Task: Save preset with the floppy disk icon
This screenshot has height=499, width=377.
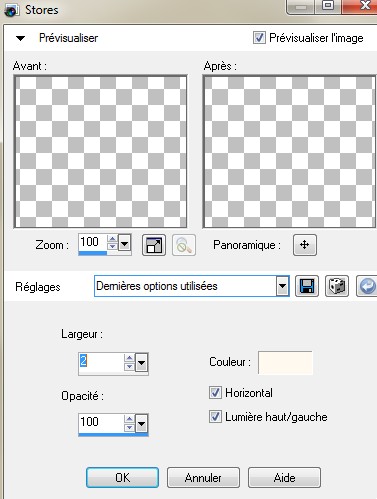Action: point(307,286)
